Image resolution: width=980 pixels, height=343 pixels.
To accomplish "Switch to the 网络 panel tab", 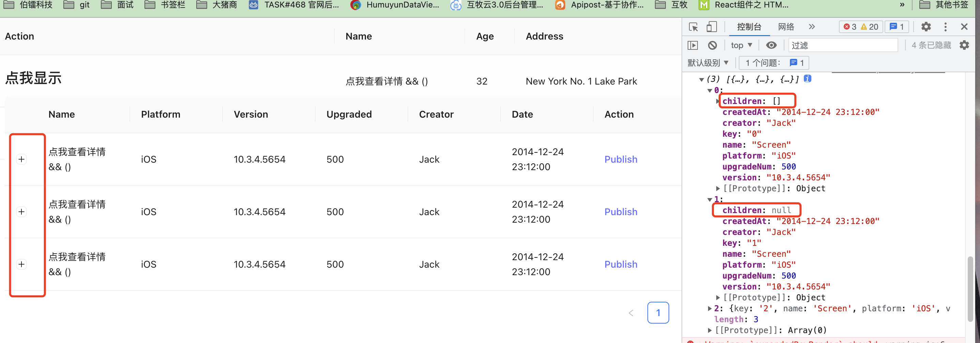I will click(785, 27).
